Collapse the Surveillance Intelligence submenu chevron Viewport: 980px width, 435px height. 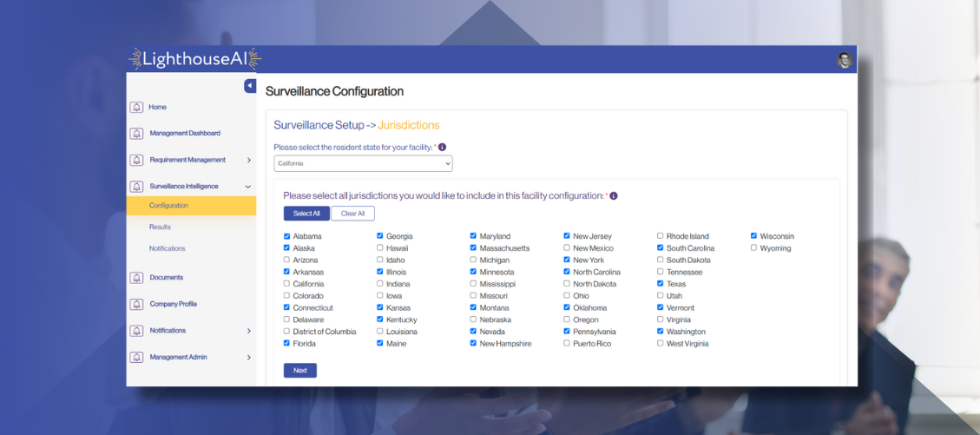(x=248, y=187)
